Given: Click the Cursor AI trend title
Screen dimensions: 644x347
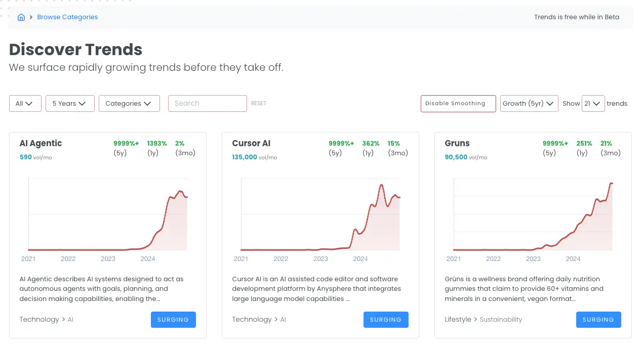Looking at the screenshot, I should (x=252, y=144).
